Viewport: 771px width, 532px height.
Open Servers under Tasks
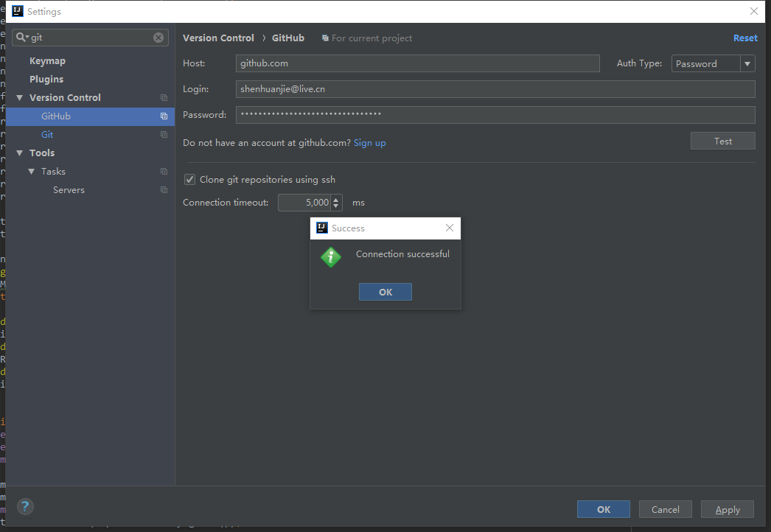coord(69,190)
